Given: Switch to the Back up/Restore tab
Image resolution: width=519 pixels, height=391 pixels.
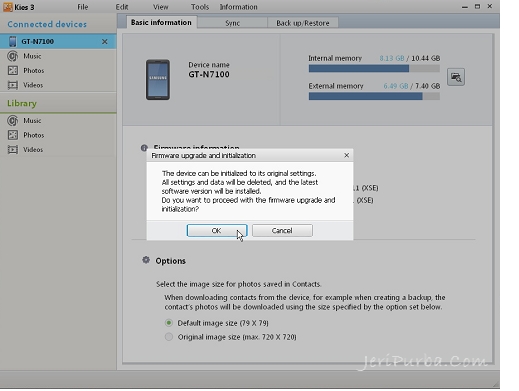Looking at the screenshot, I should click(303, 23).
